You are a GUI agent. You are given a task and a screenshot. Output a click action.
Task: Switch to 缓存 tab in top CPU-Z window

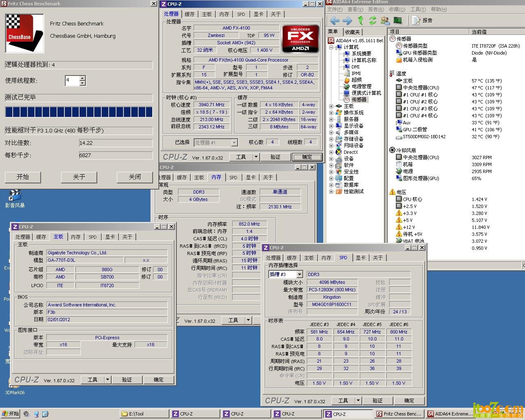[189, 14]
